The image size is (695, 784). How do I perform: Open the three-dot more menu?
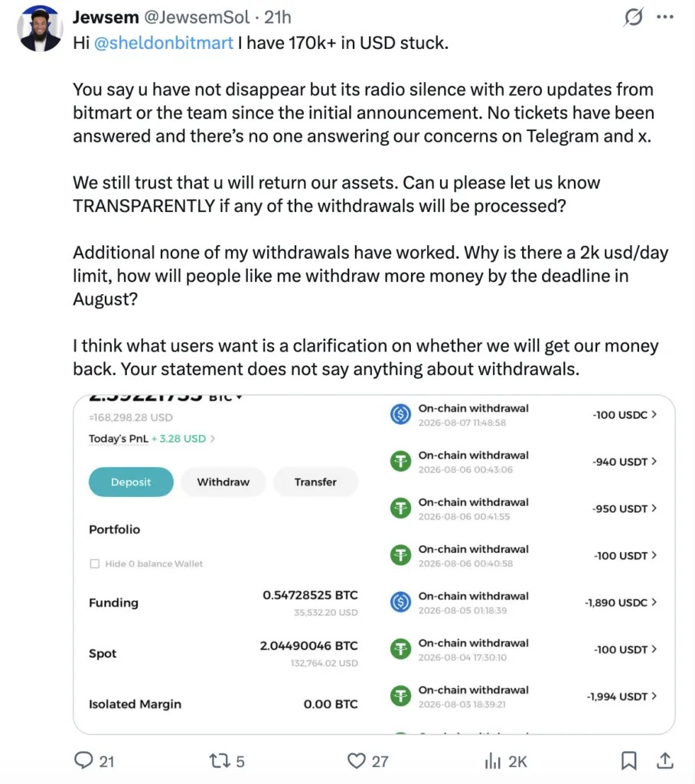(665, 17)
